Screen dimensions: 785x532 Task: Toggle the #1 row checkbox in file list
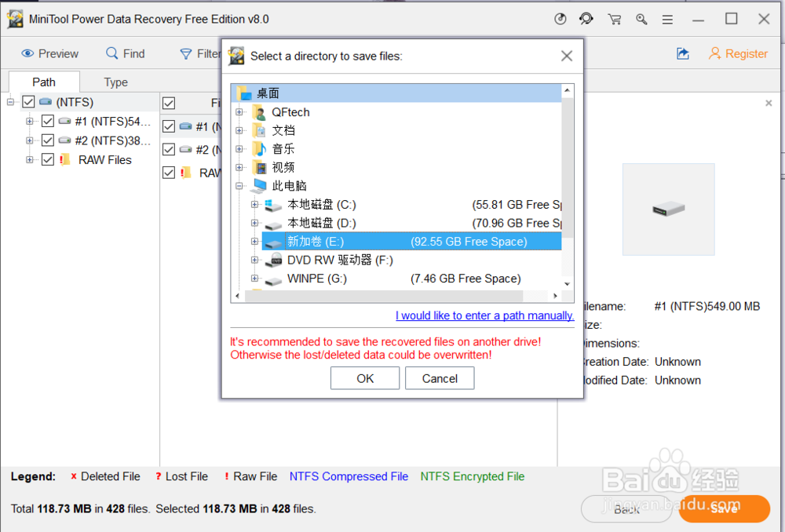[169, 126]
